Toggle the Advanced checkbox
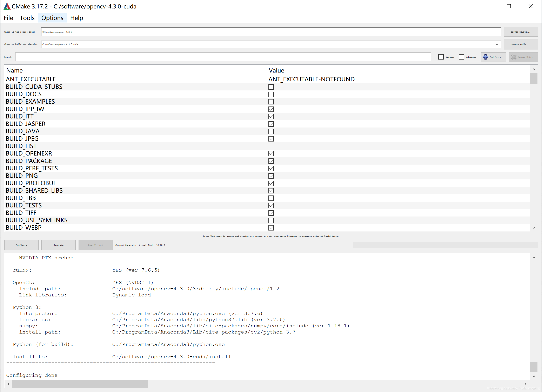The height and width of the screenshot is (392, 542). click(x=461, y=57)
